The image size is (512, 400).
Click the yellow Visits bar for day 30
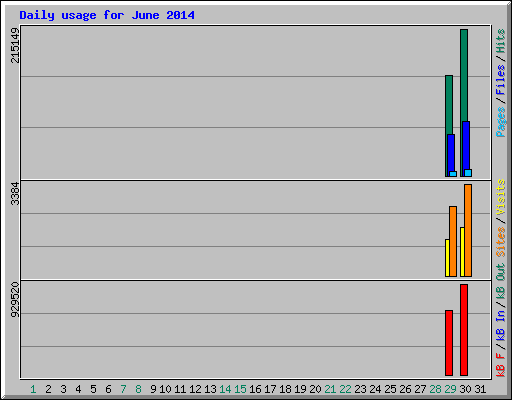[x=462, y=252]
